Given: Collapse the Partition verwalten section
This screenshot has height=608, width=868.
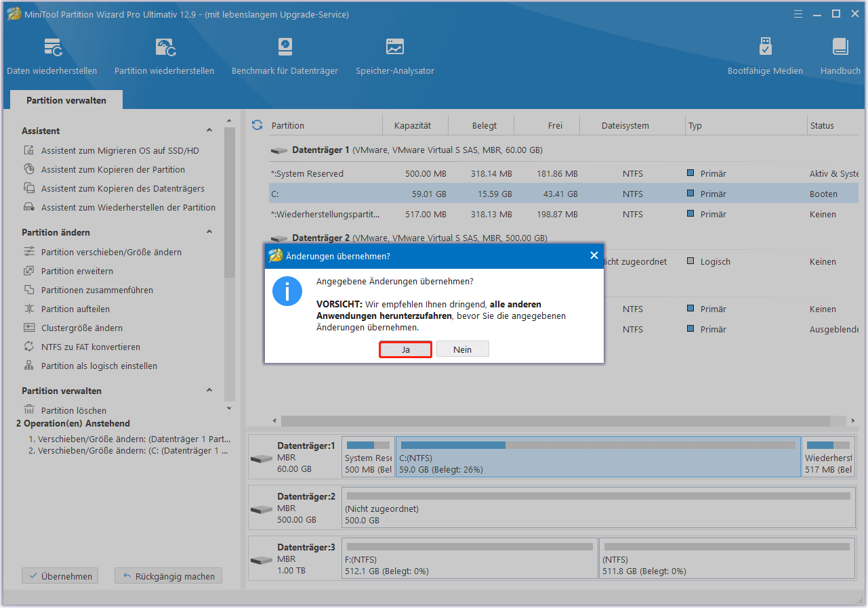Looking at the screenshot, I should pos(209,391).
